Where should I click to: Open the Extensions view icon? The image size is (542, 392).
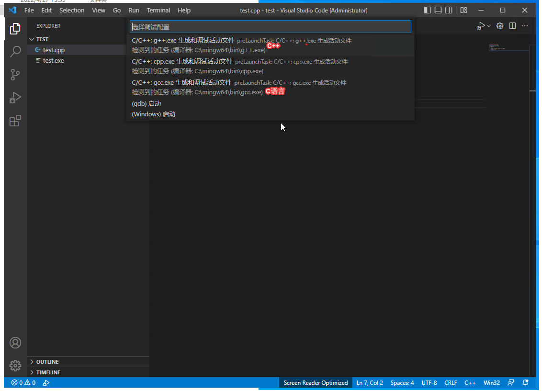(x=15, y=121)
